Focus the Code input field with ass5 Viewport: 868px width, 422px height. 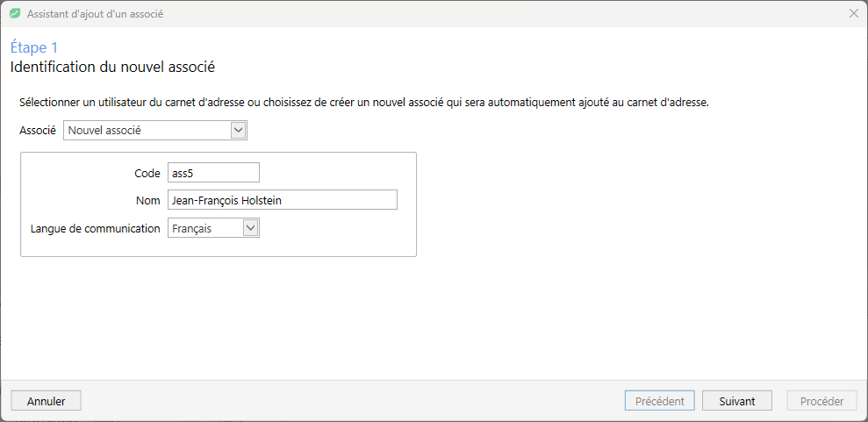(x=213, y=173)
